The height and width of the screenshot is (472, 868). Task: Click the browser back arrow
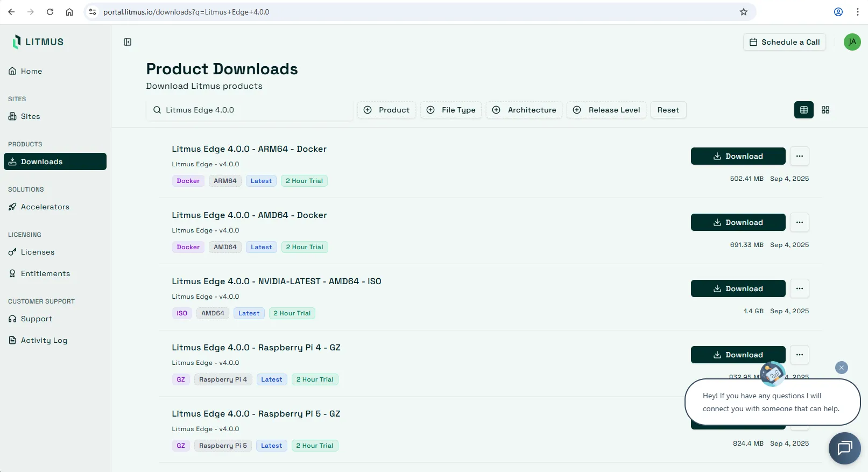click(x=11, y=12)
